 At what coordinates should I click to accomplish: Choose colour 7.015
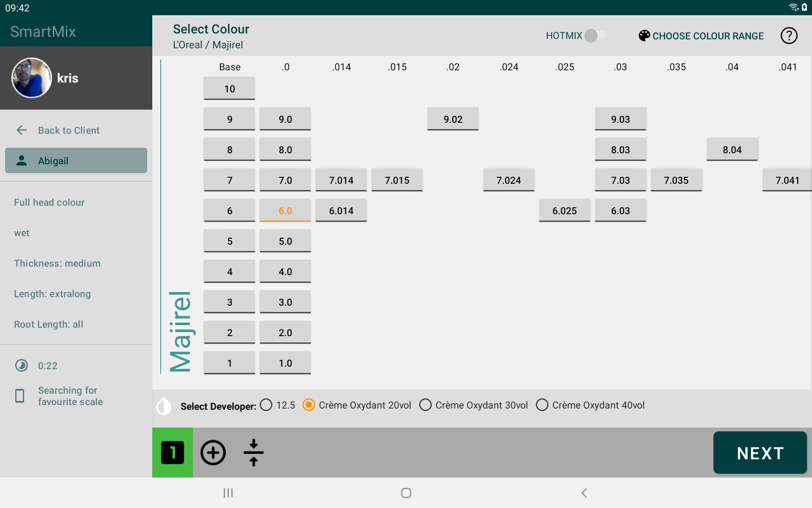click(x=397, y=180)
